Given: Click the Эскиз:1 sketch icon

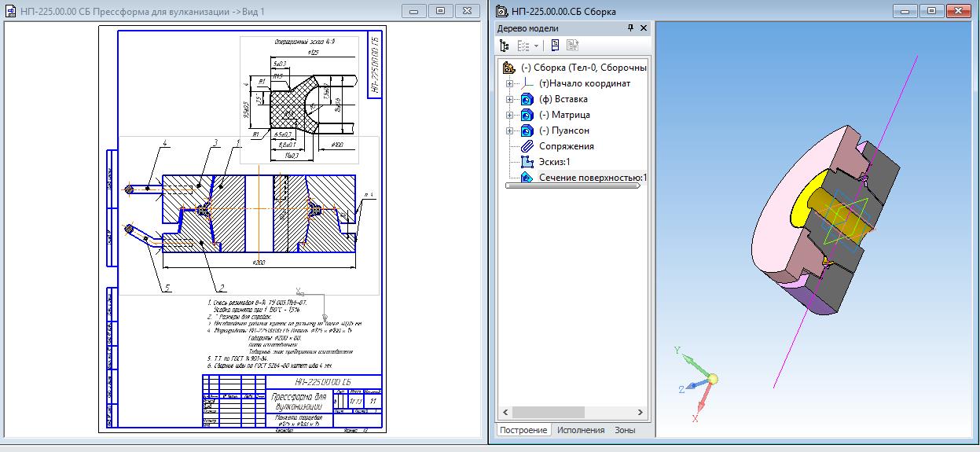Looking at the screenshot, I should click(527, 162).
